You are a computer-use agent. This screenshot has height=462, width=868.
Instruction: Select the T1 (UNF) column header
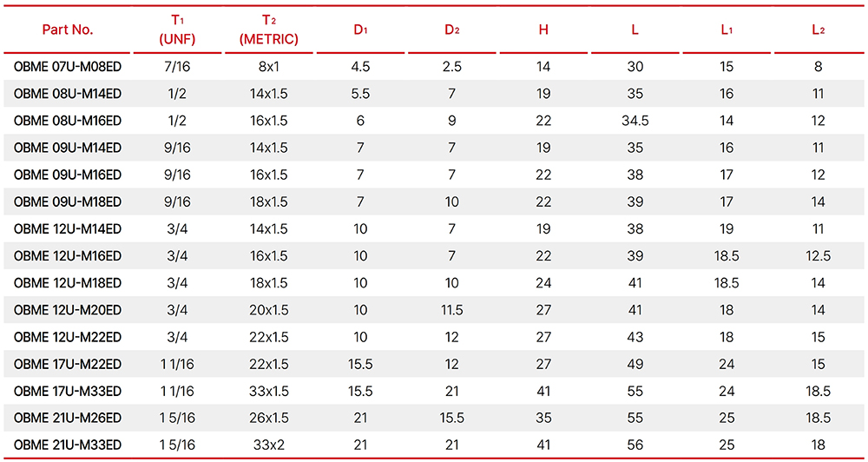tap(175, 30)
